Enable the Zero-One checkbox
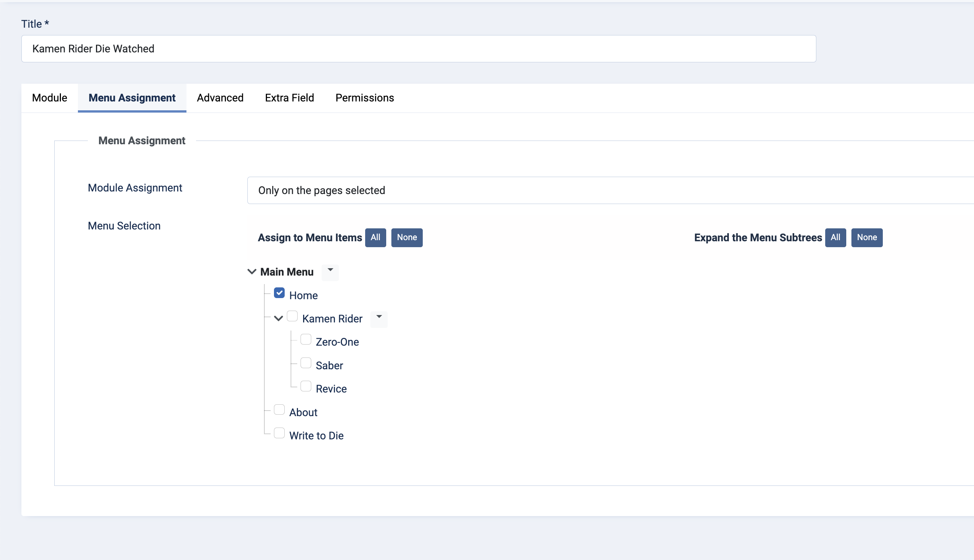Screen dimensions: 974x560 click(x=306, y=340)
